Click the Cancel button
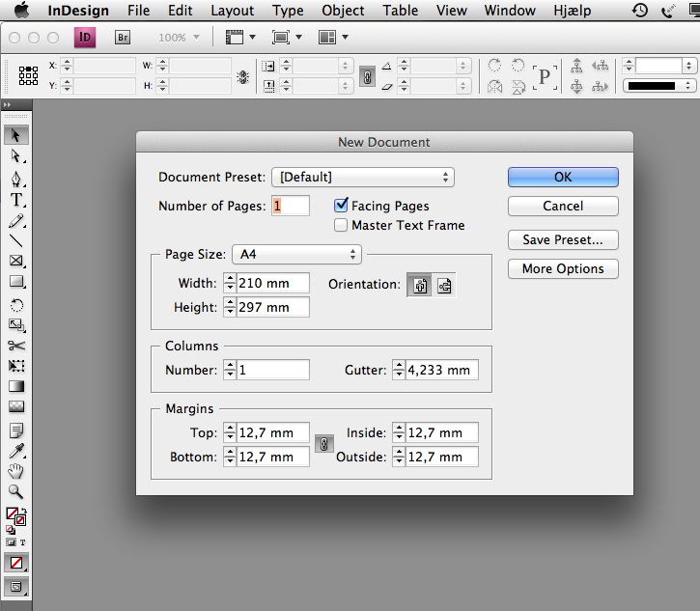The height and width of the screenshot is (611, 700). pos(563,207)
